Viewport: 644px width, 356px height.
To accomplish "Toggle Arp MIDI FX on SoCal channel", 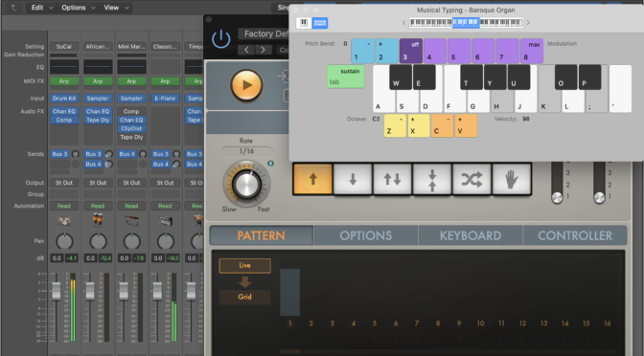I will 64,81.
